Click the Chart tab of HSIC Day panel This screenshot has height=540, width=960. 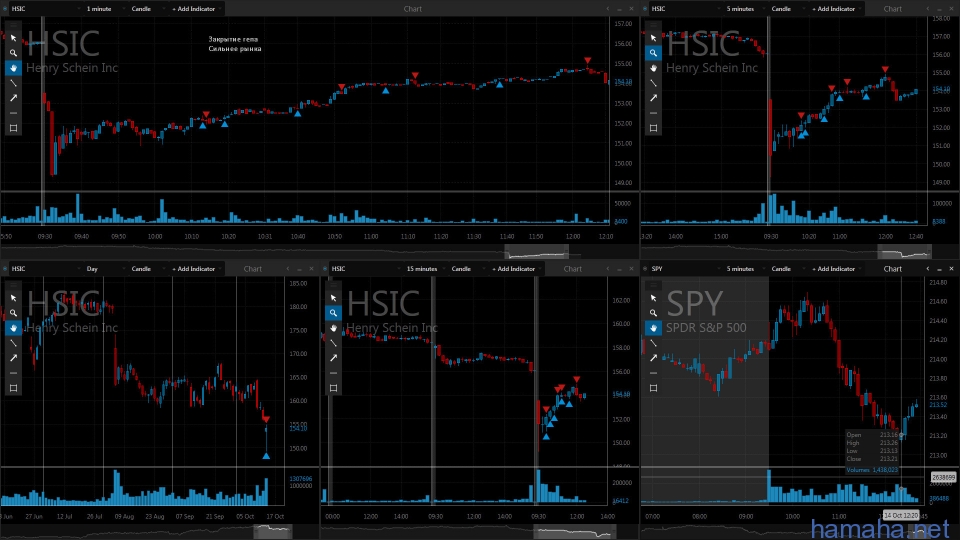tap(252, 269)
